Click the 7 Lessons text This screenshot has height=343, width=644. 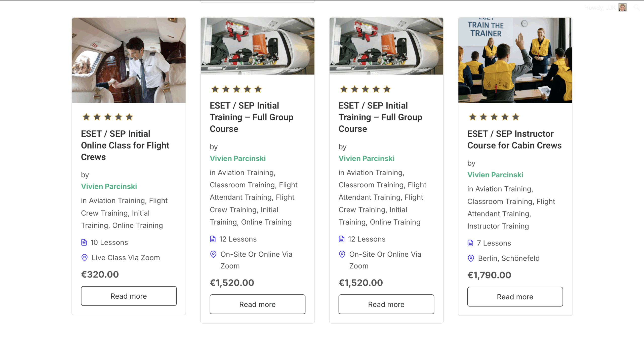click(x=494, y=243)
